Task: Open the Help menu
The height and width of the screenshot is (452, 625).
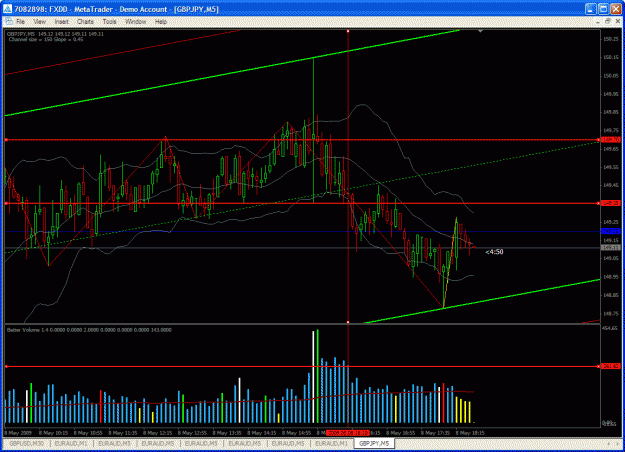Action: point(161,22)
